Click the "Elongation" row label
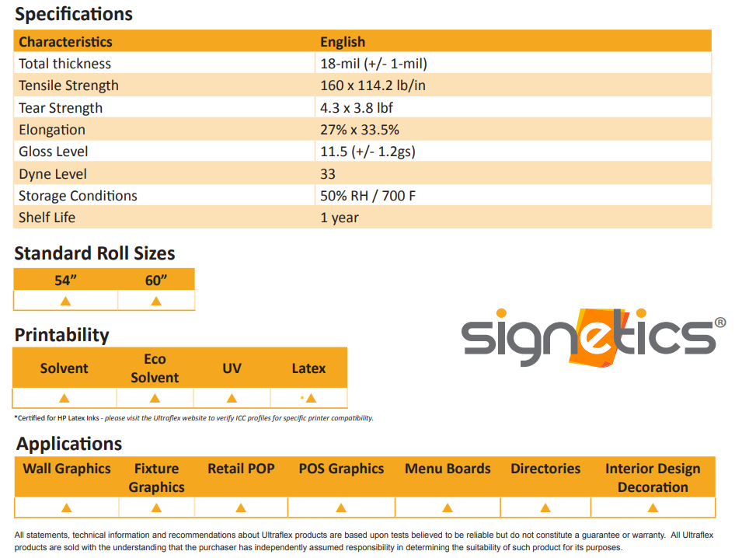The image size is (756, 558). (x=52, y=130)
